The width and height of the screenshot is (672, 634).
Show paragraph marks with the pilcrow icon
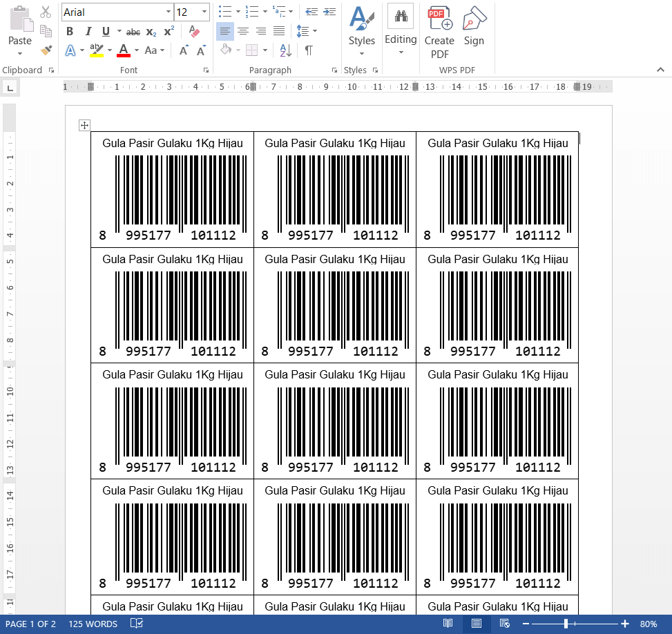309,50
